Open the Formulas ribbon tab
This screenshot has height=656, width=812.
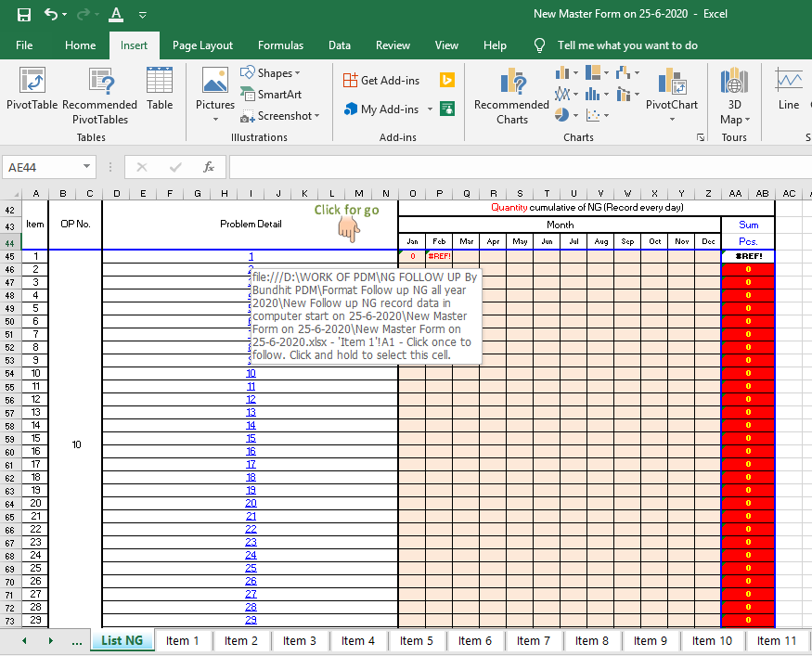click(x=280, y=45)
